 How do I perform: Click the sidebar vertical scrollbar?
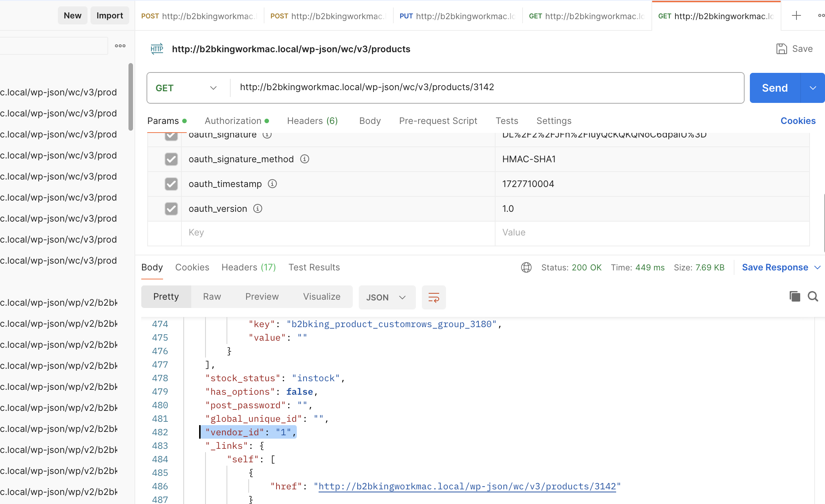point(131,97)
